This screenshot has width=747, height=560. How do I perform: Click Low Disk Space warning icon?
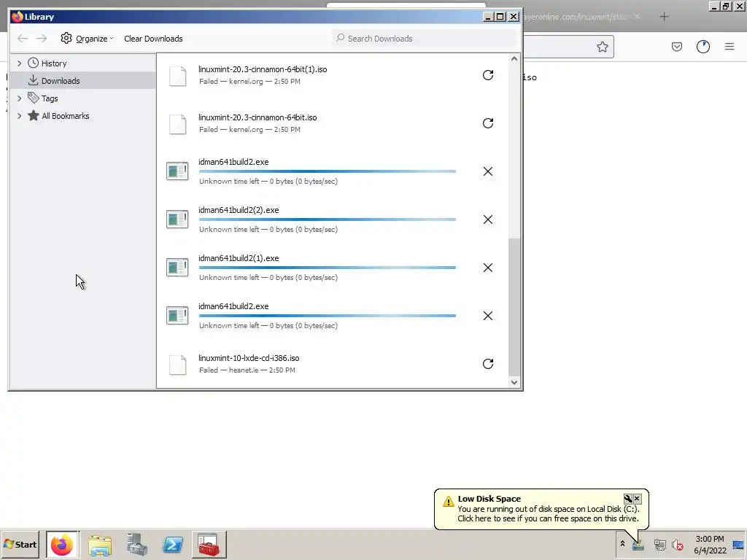[449, 502]
